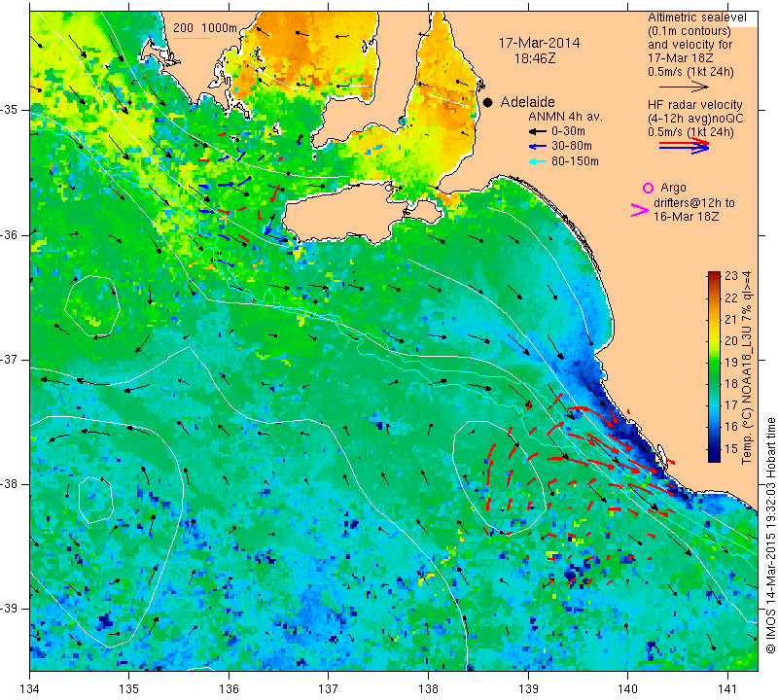Click the black Adelaide city marker dot

(x=488, y=102)
